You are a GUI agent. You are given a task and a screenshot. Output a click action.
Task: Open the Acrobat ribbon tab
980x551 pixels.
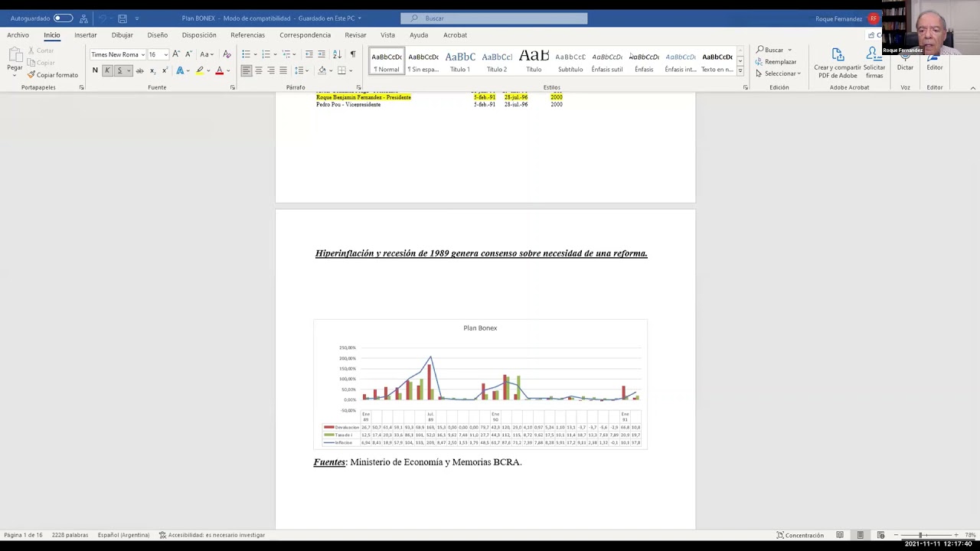[x=455, y=35]
